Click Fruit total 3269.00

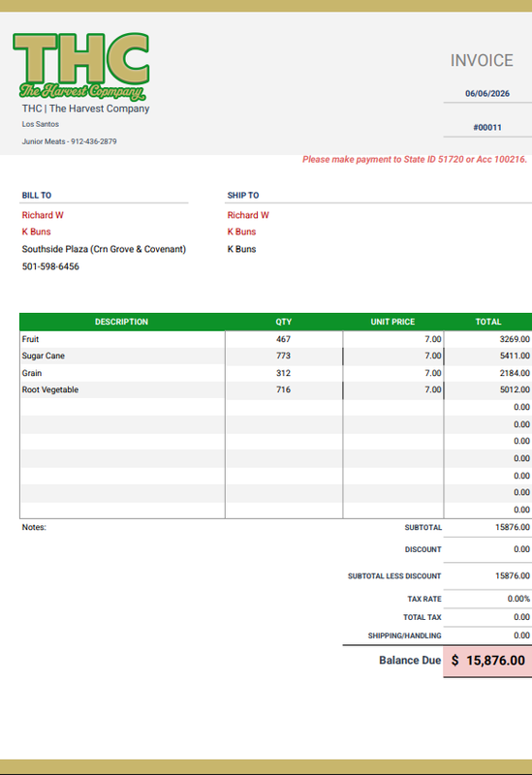pyautogui.click(x=515, y=339)
